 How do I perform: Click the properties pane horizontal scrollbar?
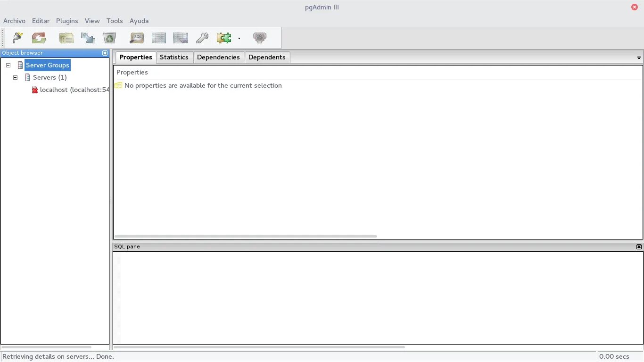[x=246, y=236]
